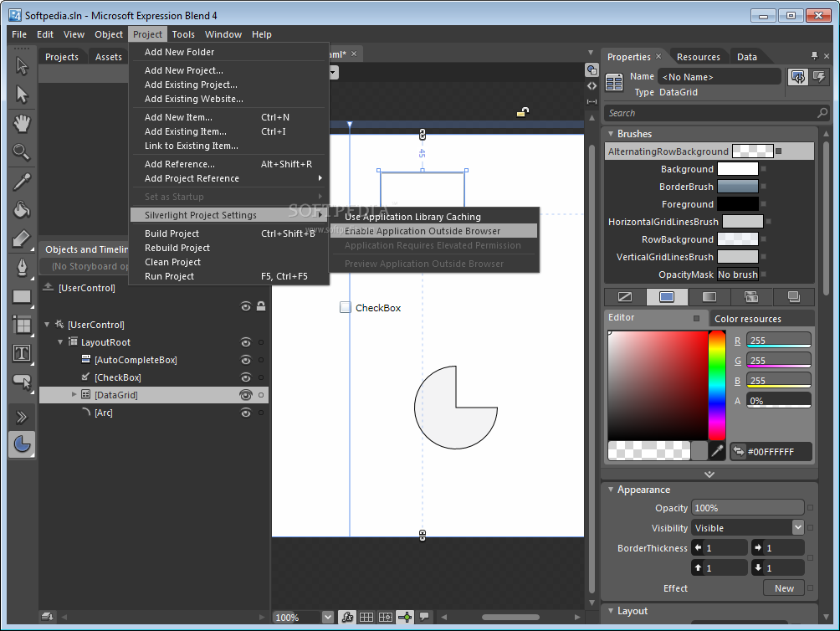Tick the CheckBox on the artboard
Viewport: 840px width, 631px height.
coord(346,307)
